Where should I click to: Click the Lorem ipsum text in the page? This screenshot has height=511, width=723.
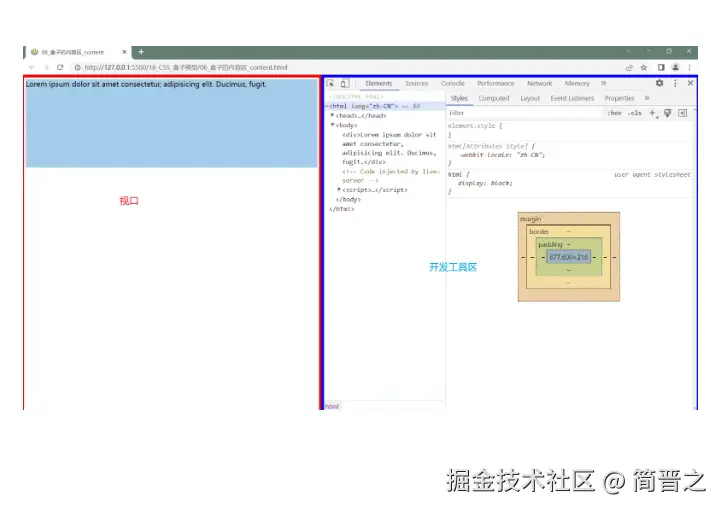(x=146, y=84)
